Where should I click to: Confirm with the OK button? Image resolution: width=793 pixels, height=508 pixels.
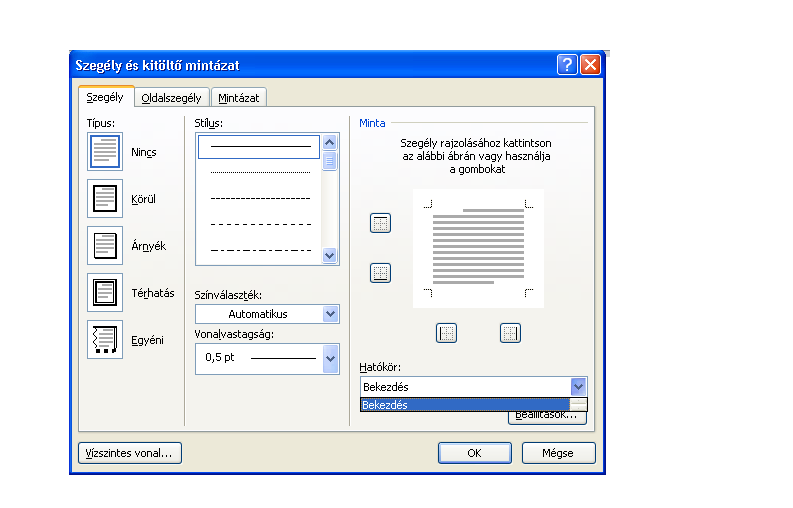tap(475, 453)
